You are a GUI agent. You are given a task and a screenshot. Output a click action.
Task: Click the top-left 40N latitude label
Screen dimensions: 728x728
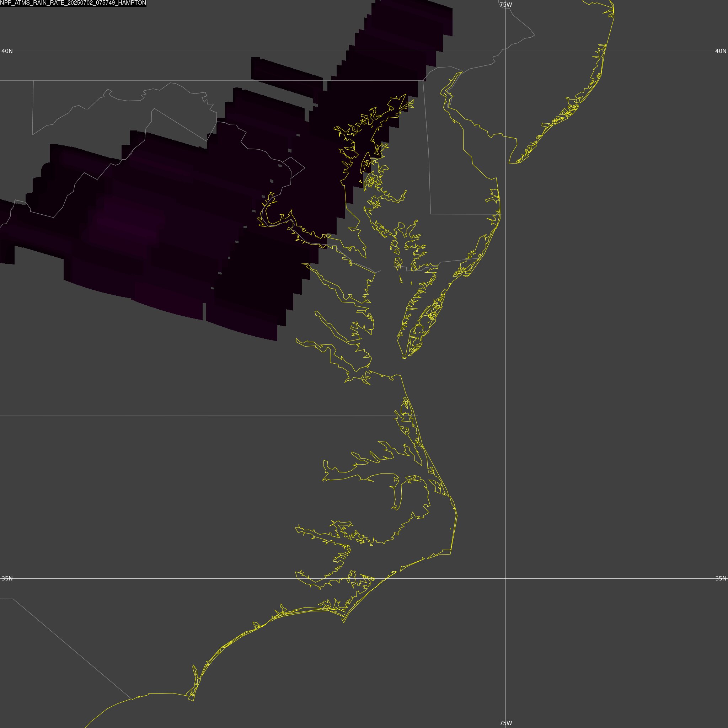(x=7, y=51)
